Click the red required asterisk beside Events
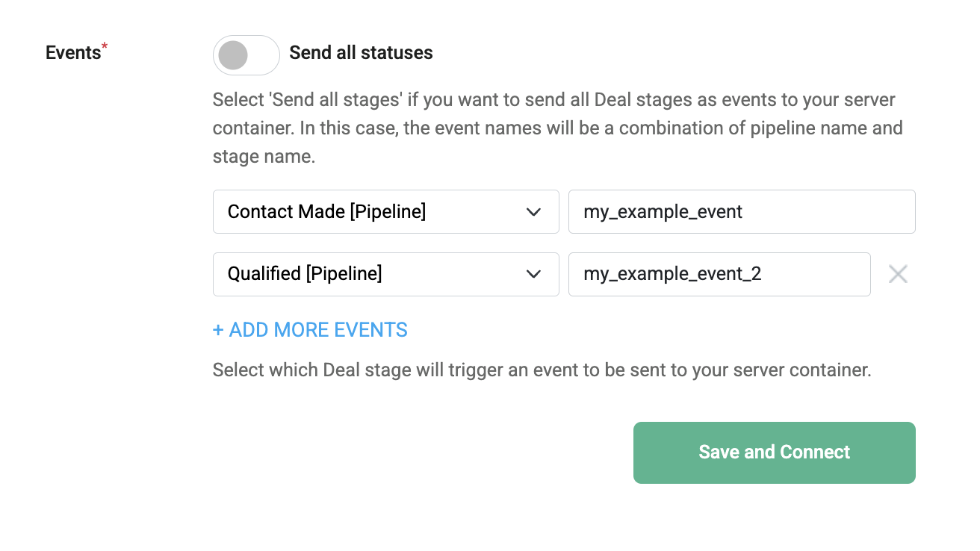This screenshot has width=980, height=551. pyautogui.click(x=105, y=47)
